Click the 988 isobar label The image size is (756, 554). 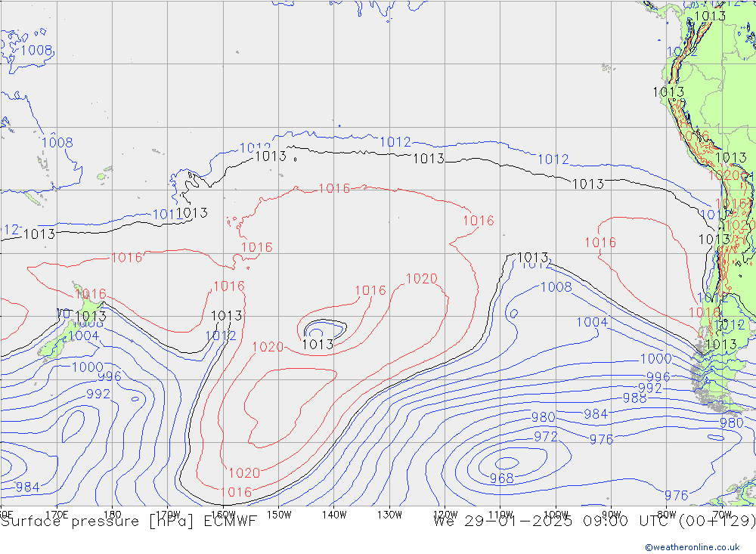[634, 398]
